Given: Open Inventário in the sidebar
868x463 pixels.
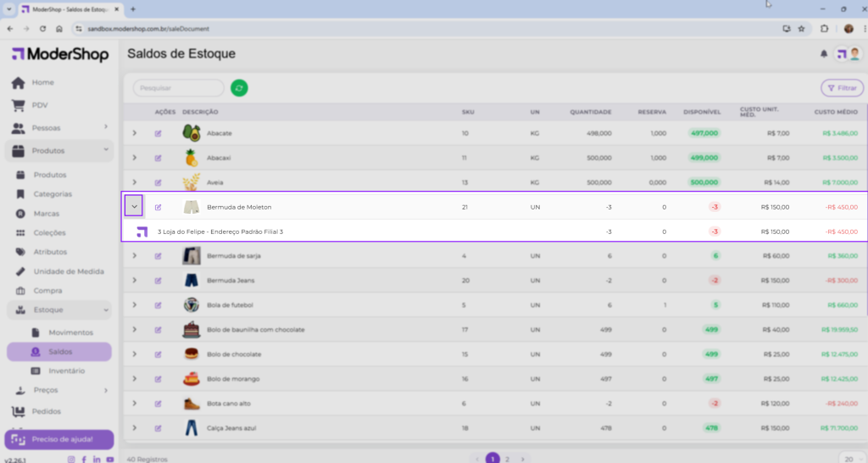Looking at the screenshot, I should click(x=66, y=371).
